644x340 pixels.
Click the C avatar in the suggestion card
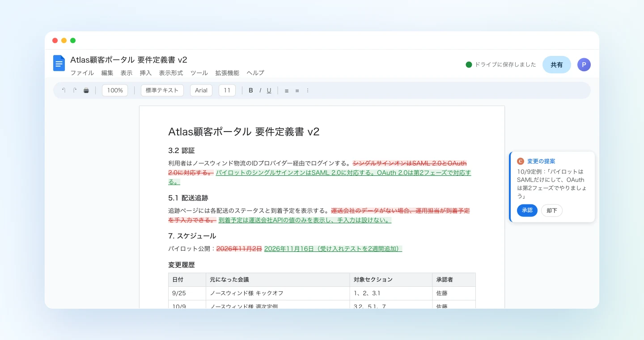[520, 161]
